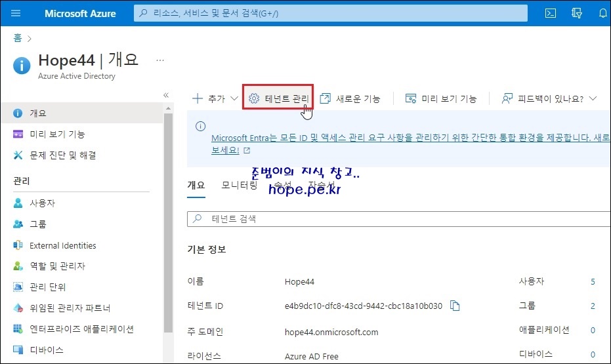Click the 테넌트 관리 button label

click(287, 99)
